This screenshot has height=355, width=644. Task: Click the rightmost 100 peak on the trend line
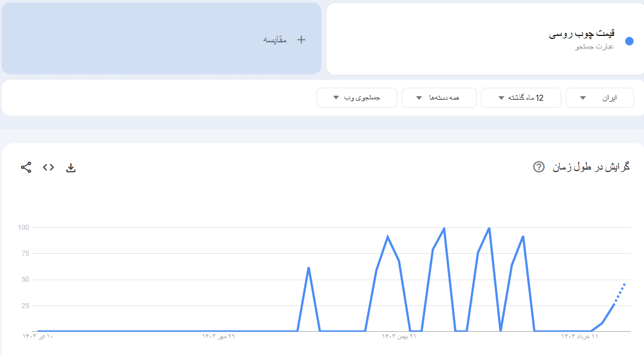(x=489, y=228)
